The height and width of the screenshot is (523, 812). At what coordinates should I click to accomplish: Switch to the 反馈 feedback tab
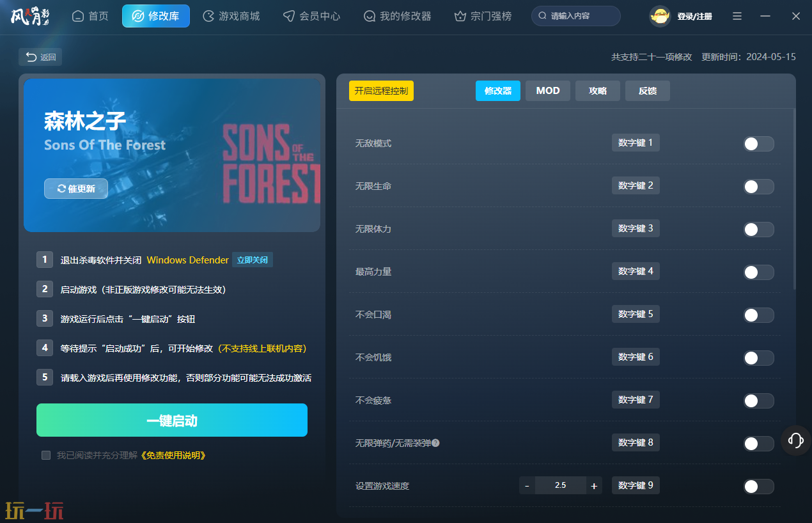click(x=648, y=91)
